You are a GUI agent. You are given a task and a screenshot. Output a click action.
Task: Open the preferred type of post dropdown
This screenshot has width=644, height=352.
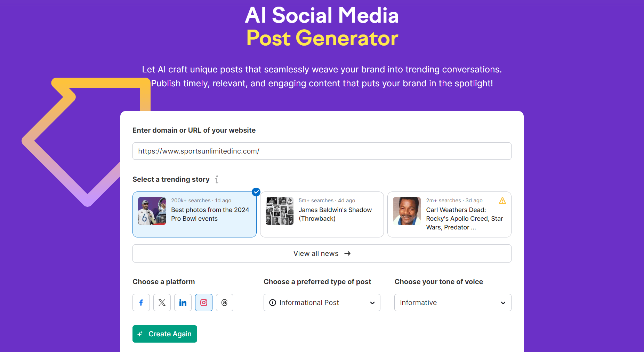[x=321, y=303]
